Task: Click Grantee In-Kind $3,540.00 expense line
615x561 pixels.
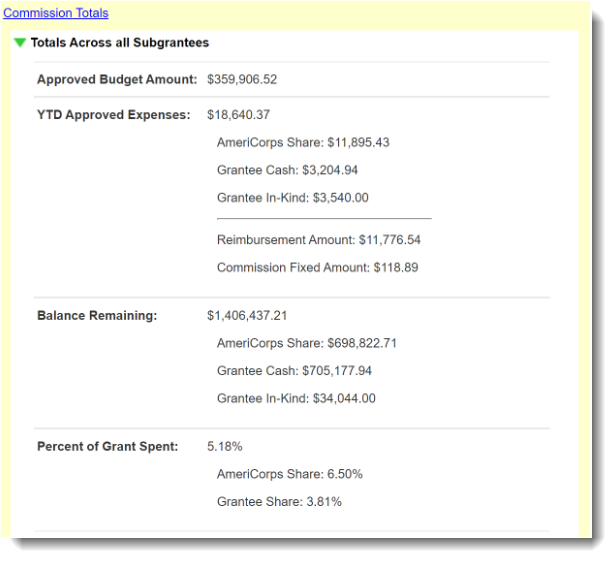Action: coord(292,198)
